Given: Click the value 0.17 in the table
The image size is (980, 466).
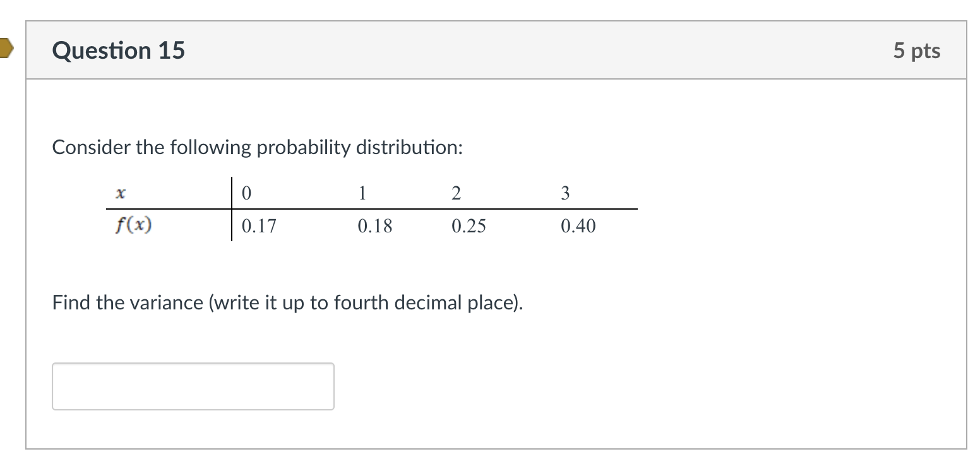Looking at the screenshot, I should pyautogui.click(x=258, y=225).
